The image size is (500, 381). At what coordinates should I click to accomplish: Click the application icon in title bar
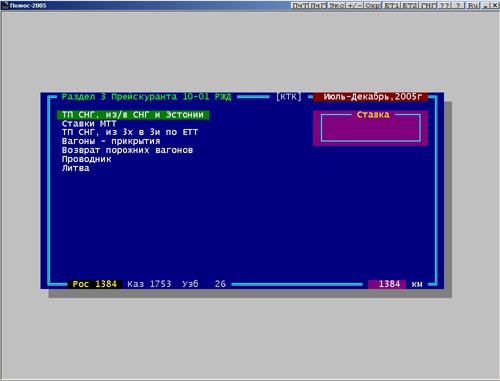(4, 5)
